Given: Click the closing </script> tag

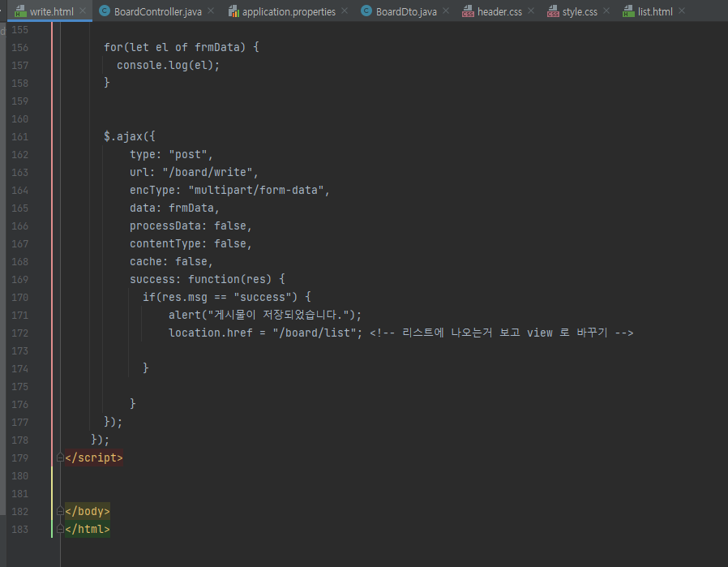Looking at the screenshot, I should [94, 457].
